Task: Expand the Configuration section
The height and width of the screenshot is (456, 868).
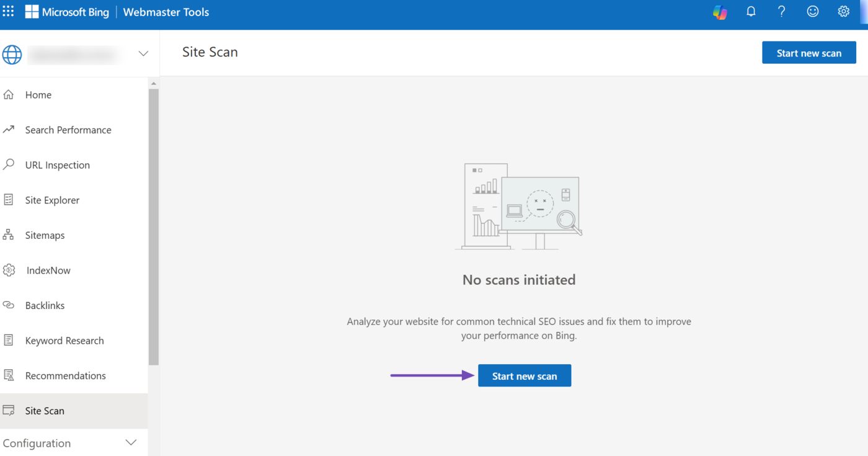Action: pyautogui.click(x=131, y=443)
